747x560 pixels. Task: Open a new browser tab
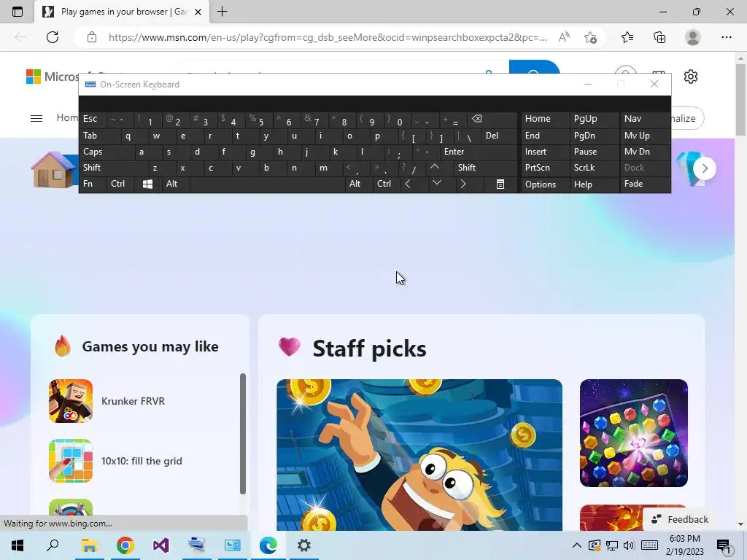point(222,12)
